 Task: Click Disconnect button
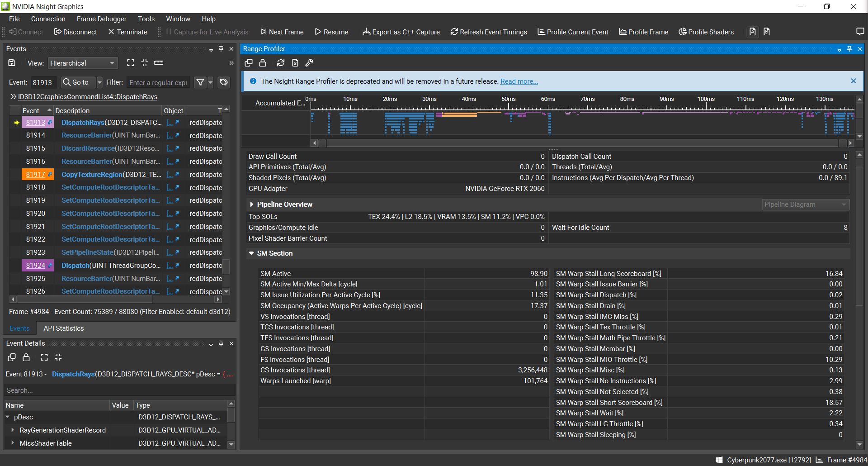point(75,32)
